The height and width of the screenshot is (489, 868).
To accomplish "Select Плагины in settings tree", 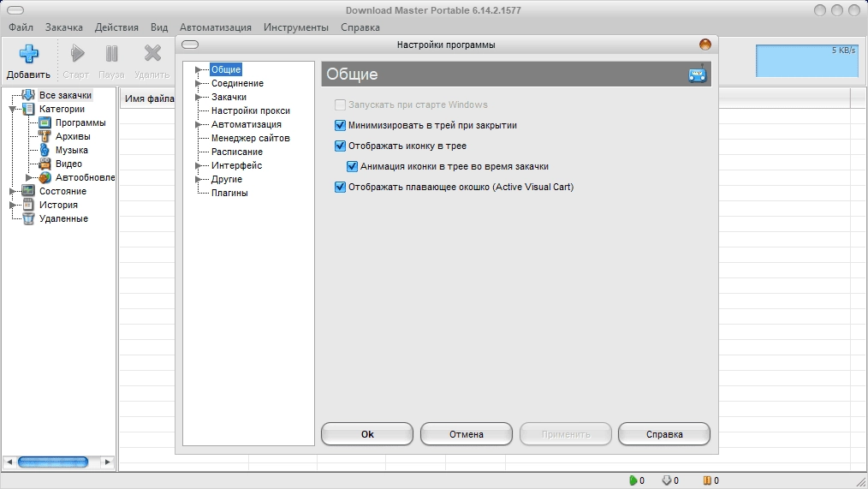I will click(x=229, y=193).
